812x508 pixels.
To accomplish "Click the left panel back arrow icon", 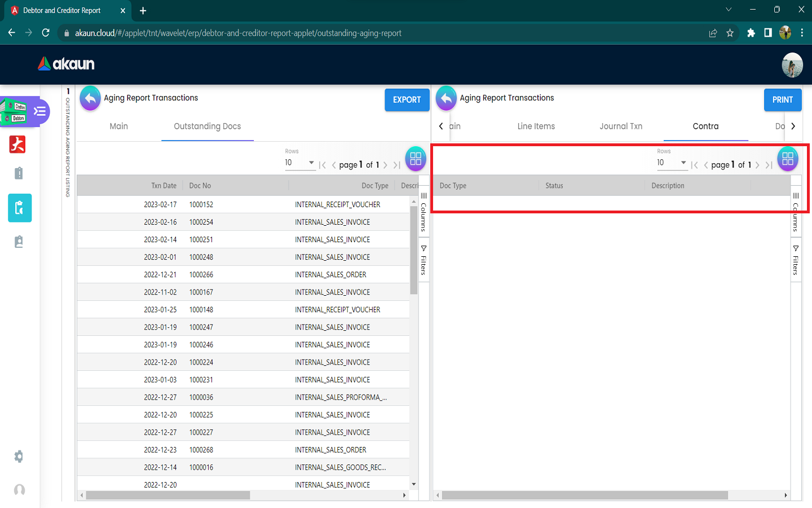I will [x=90, y=99].
